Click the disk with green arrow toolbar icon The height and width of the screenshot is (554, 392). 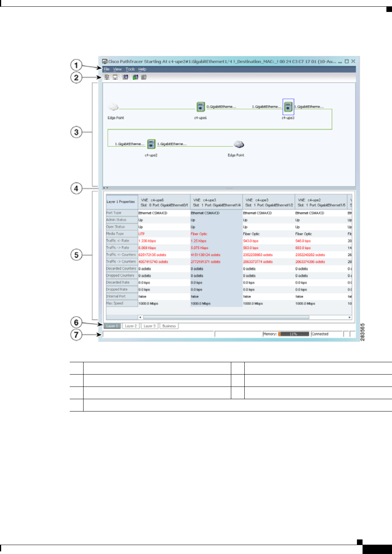135,77
